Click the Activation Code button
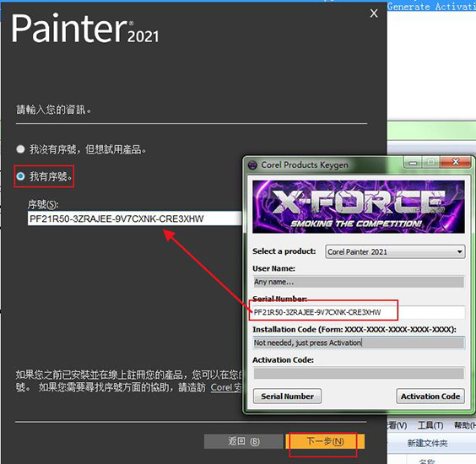 point(430,397)
